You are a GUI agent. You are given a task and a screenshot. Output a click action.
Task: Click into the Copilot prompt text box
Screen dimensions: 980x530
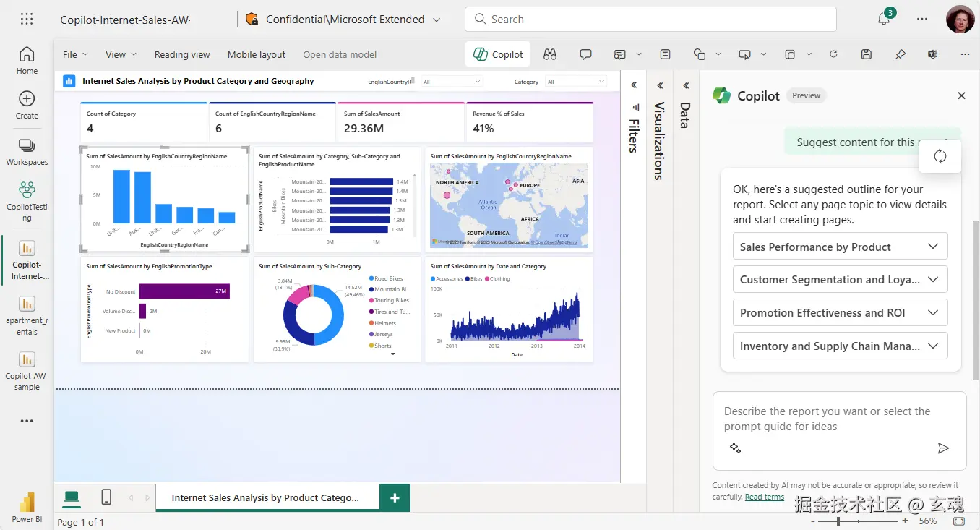(x=840, y=419)
